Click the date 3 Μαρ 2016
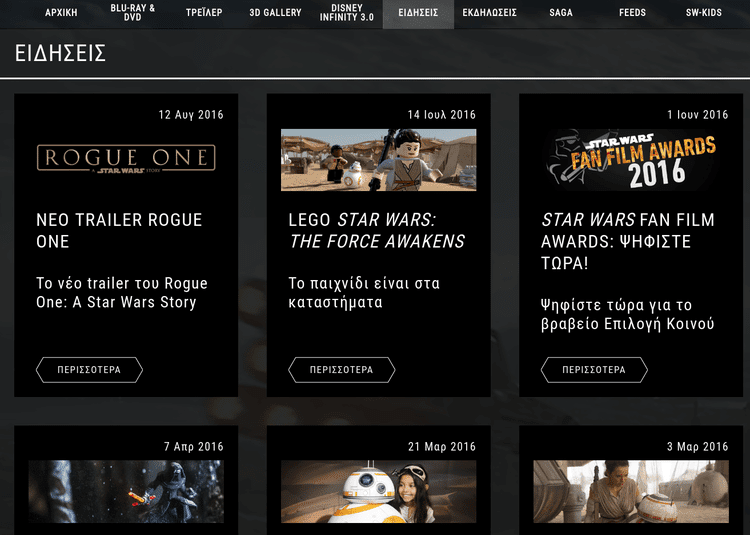The width and height of the screenshot is (750, 535). 697,447
